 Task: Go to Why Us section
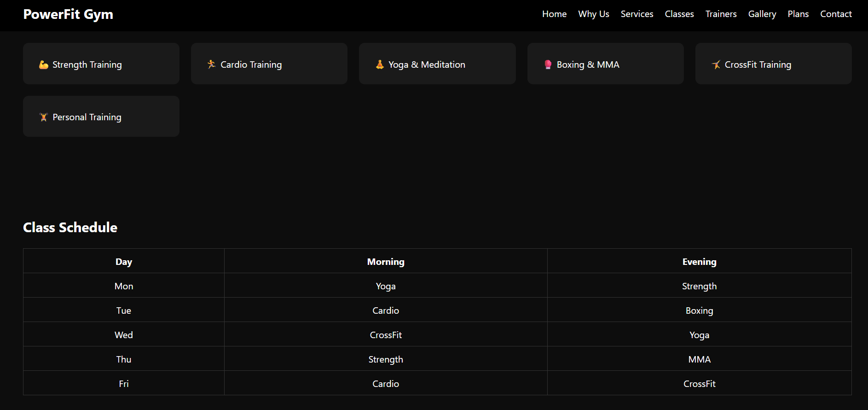(x=594, y=14)
